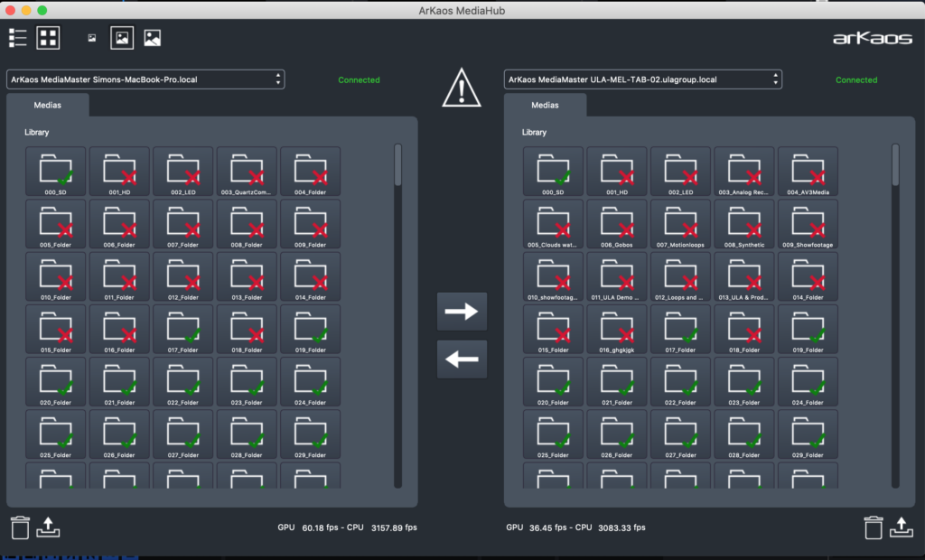This screenshot has width=925, height=560.
Task: Select the largest thumbnail size icon
Action: (x=152, y=38)
